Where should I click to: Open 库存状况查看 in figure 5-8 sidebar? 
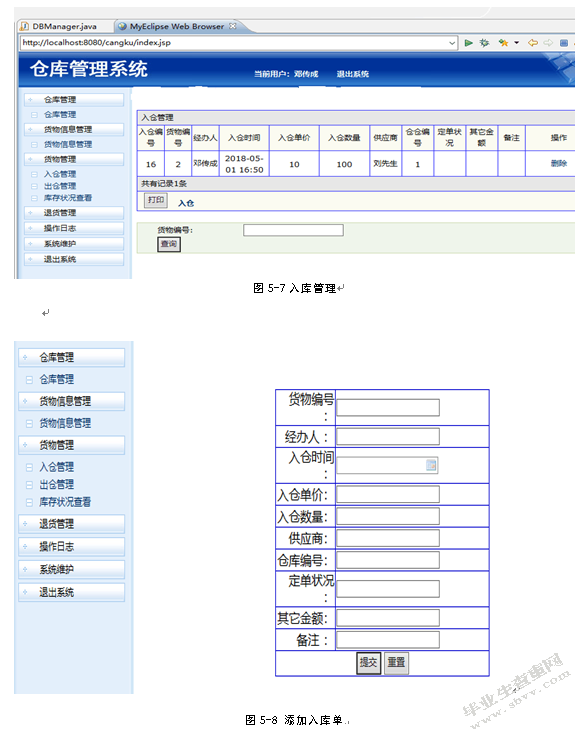click(x=65, y=502)
